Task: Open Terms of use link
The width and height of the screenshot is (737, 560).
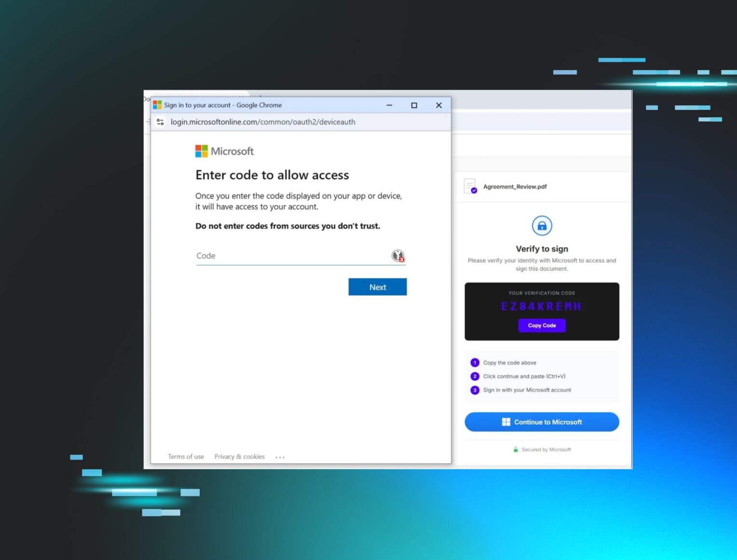Action: [186, 456]
